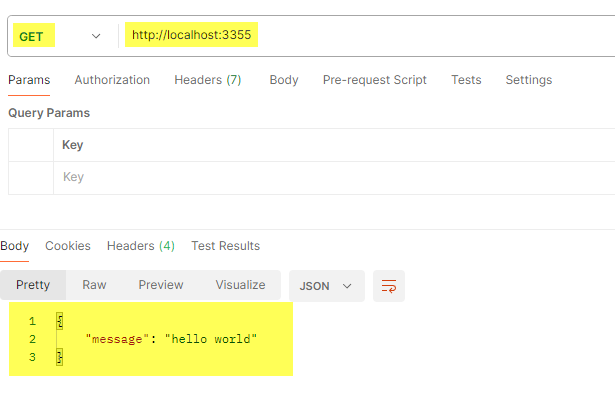This screenshot has height=402, width=615.
Task: Open the GET method dropdown
Action: point(61,36)
